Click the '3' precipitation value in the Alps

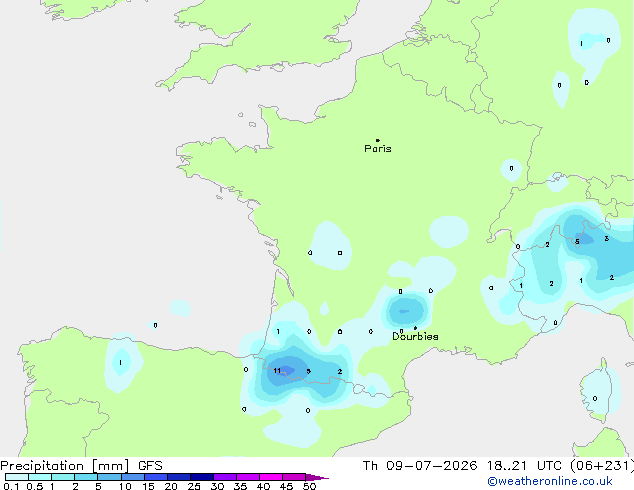coord(607,239)
